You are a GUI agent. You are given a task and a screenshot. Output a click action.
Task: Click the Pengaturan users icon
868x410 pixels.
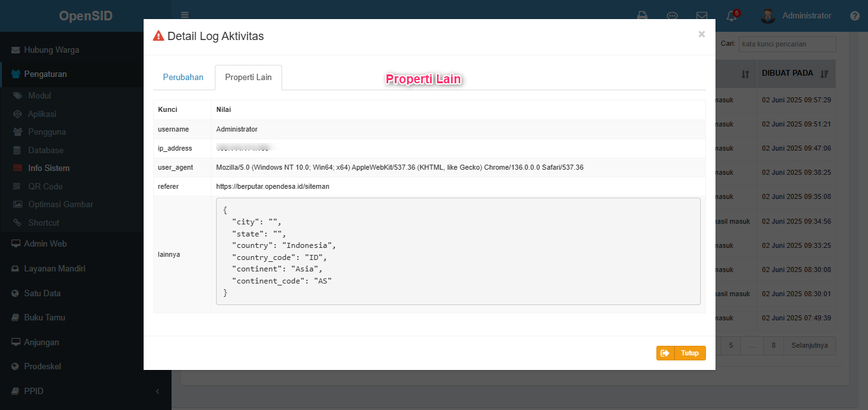coord(16,74)
